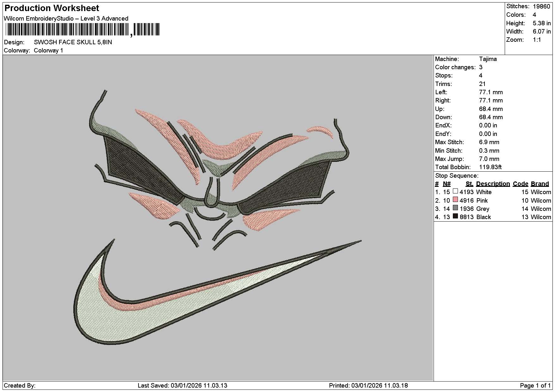Viewport: 555px width, 392px height.
Task: Click the Total Bobbin value "119.83ft"
Action: (x=490, y=167)
